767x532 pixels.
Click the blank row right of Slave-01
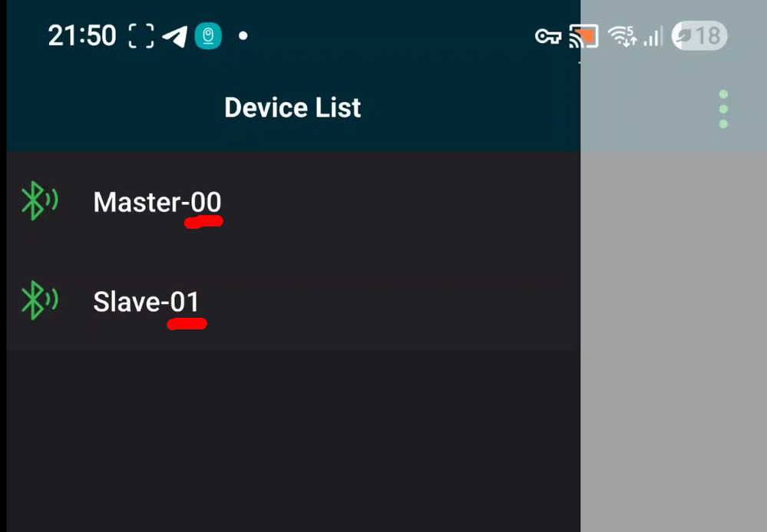pyautogui.click(x=392, y=301)
